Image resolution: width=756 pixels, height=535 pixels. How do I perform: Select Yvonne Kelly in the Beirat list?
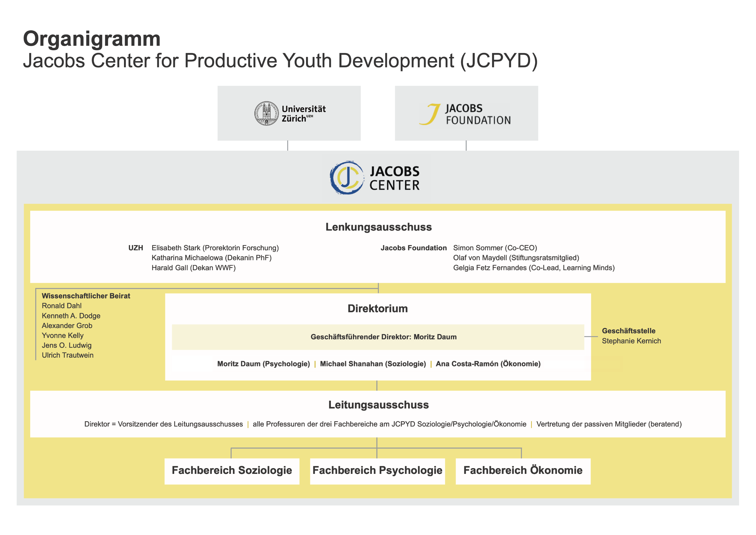click(63, 335)
